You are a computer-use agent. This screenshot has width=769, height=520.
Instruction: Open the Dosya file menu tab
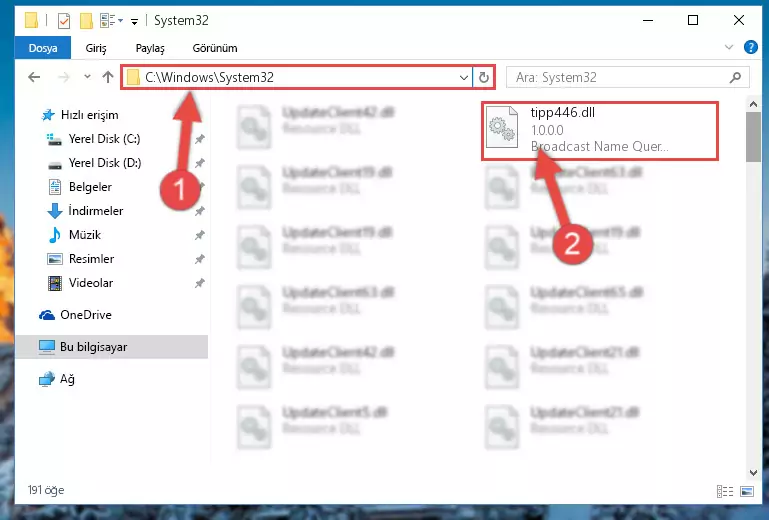point(43,48)
